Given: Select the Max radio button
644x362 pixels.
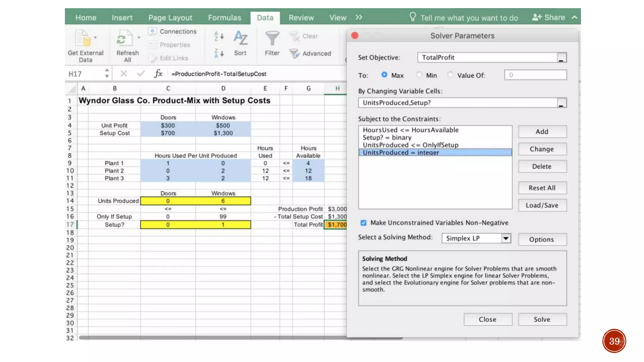Looking at the screenshot, I should tap(384, 75).
